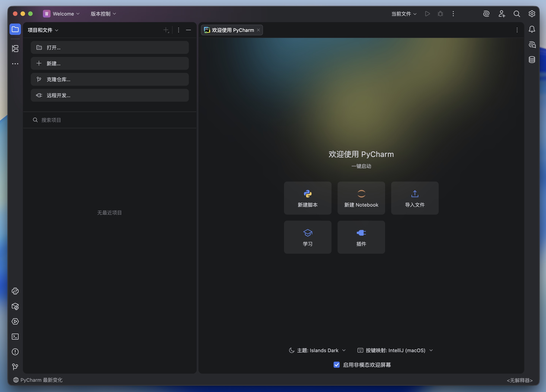Open the Git tool window icon
The height and width of the screenshot is (392, 546).
[x=15, y=367]
